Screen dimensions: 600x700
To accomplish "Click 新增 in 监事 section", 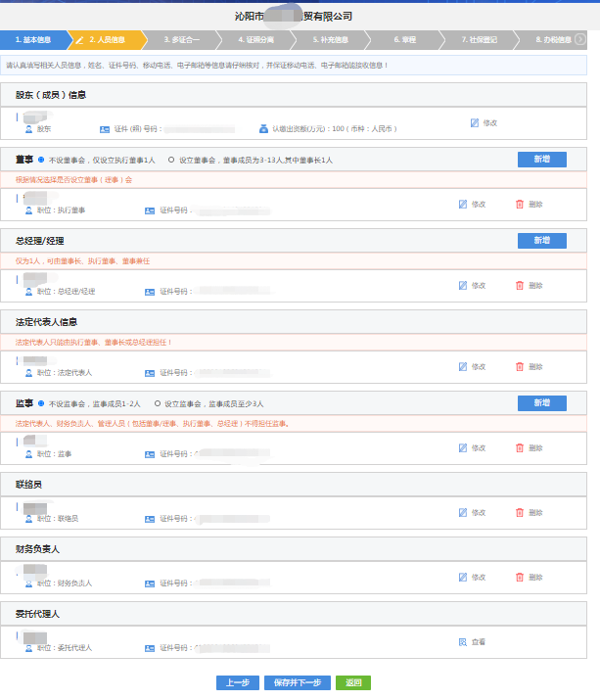I will 542,403.
